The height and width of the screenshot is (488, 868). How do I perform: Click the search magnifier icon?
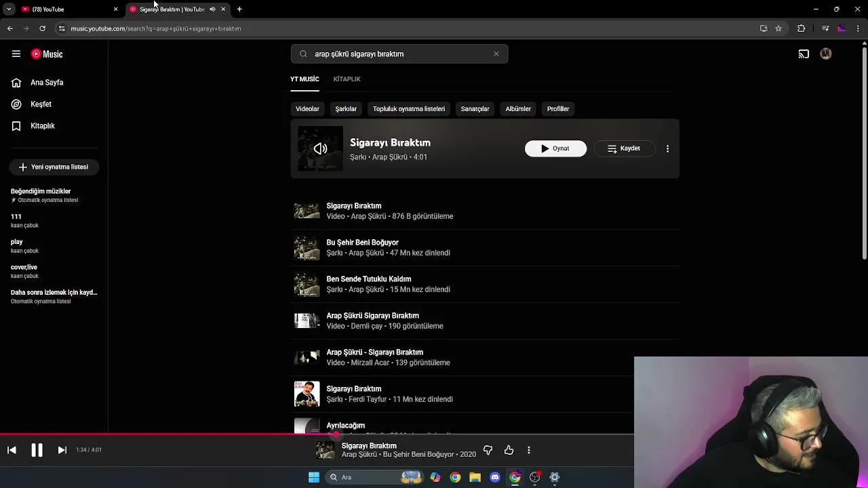303,54
